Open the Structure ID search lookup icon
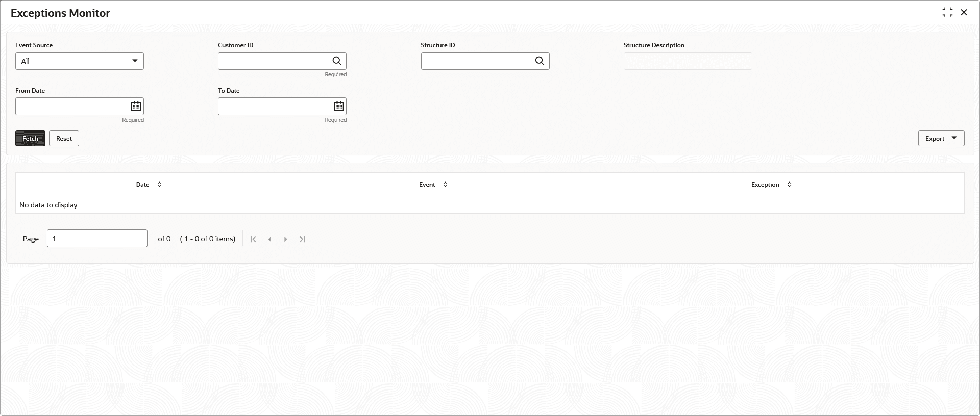980x416 pixels. coord(540,61)
